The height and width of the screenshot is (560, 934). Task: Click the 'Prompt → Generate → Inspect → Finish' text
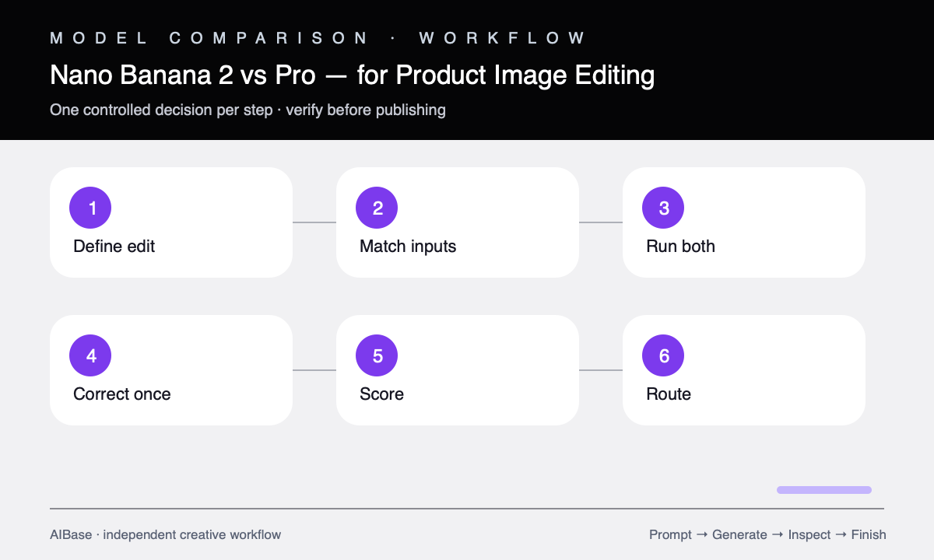pyautogui.click(x=767, y=534)
